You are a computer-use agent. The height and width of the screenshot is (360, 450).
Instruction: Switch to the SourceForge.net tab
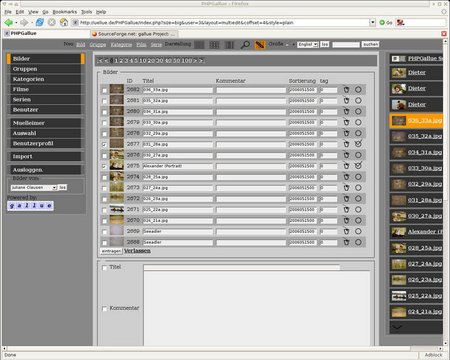point(134,34)
